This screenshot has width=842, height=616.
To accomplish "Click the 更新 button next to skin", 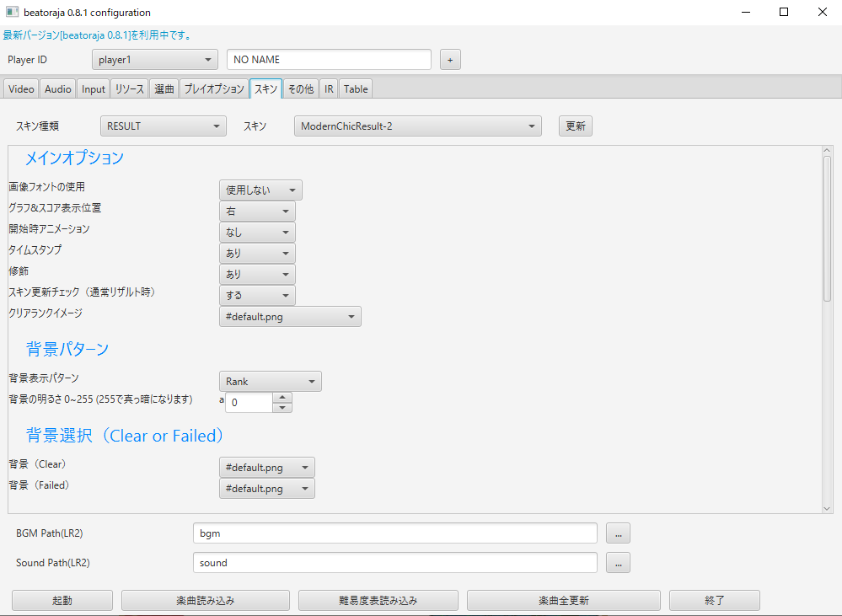I will [576, 126].
